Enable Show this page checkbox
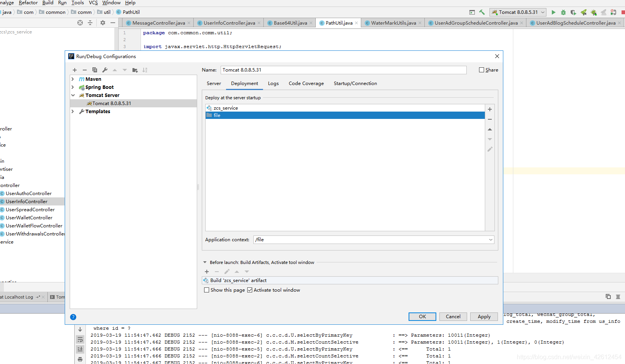Image resolution: width=625 pixels, height=364 pixels. (207, 290)
